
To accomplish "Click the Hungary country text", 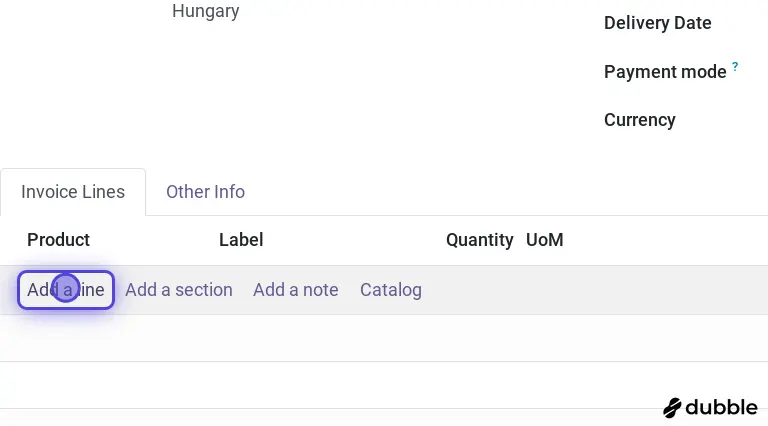I will click(x=206, y=12).
